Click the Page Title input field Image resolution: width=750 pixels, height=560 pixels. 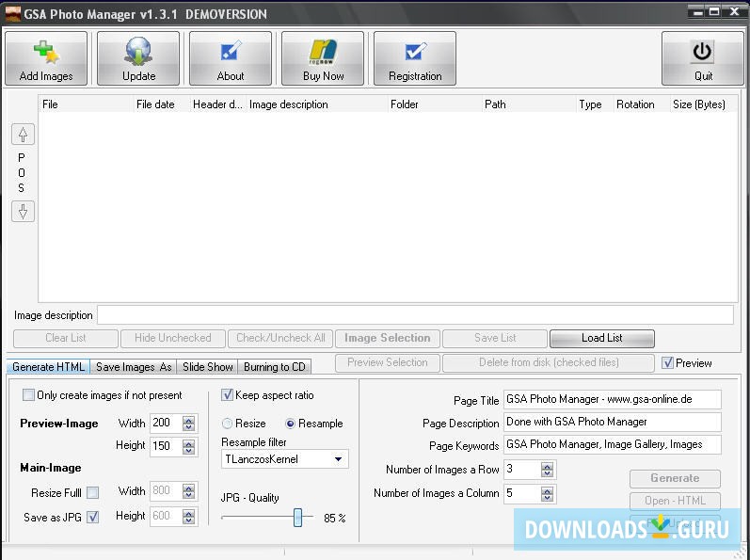click(613, 399)
